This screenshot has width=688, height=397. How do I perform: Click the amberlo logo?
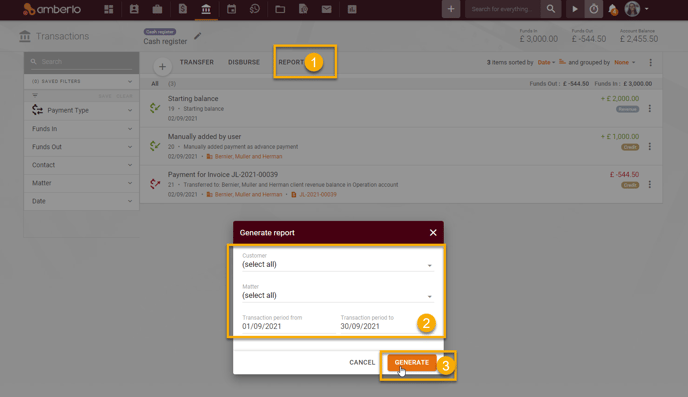click(52, 9)
